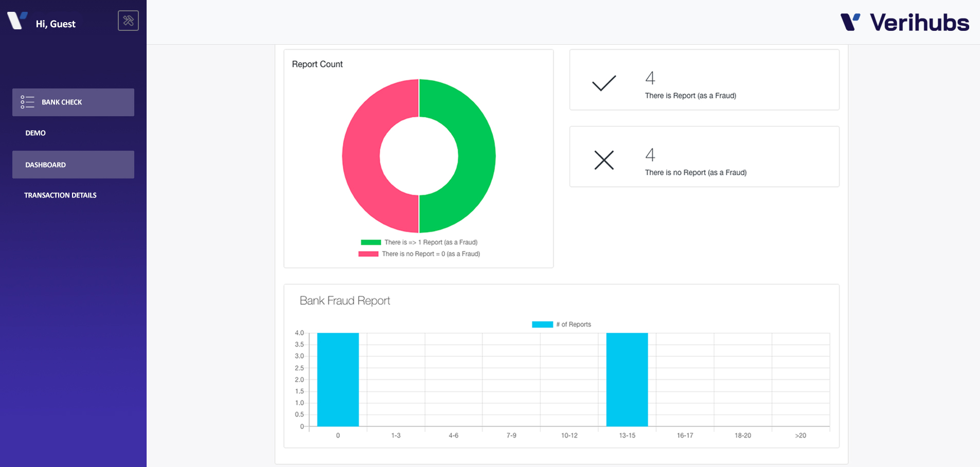Click the 4.0 y-axis value
This screenshot has height=467, width=980.
pyautogui.click(x=299, y=333)
